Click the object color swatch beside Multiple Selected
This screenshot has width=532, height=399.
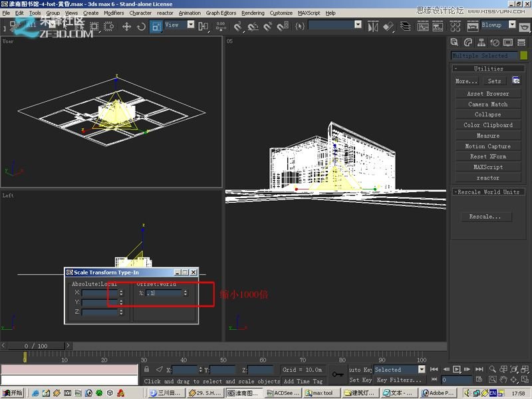point(523,57)
